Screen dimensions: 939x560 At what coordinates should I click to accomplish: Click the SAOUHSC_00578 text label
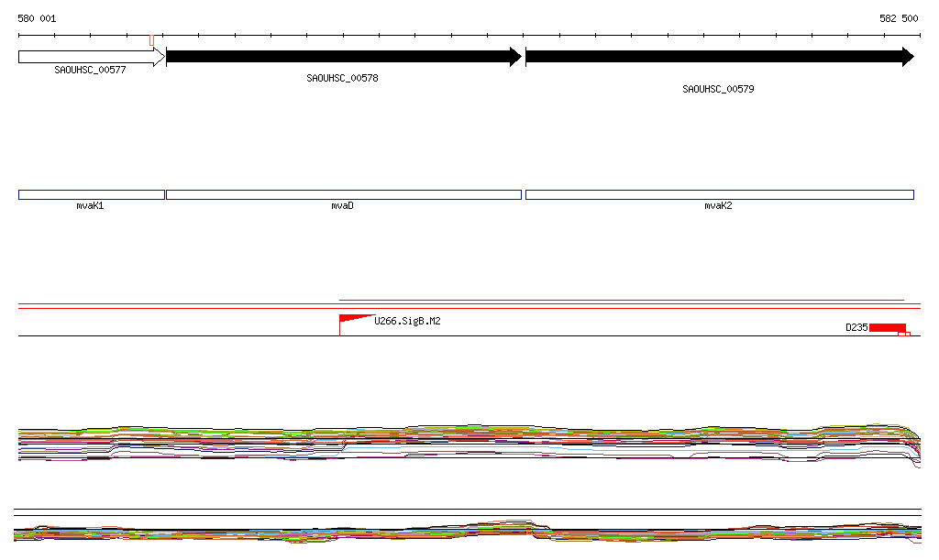342,79
